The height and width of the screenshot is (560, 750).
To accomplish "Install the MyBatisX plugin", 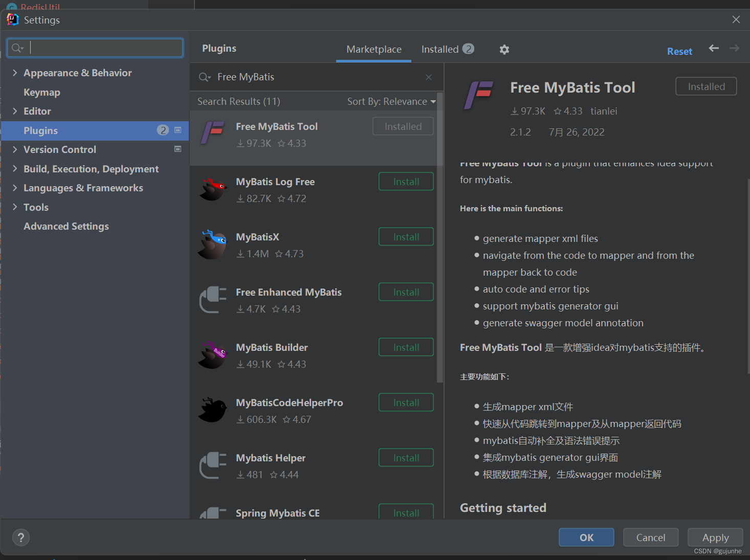I will tap(406, 237).
